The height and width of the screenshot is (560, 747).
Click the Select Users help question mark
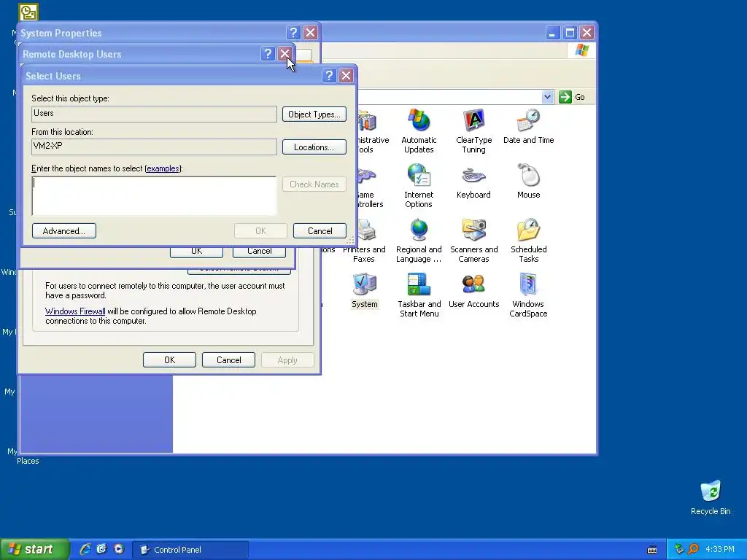(x=329, y=76)
